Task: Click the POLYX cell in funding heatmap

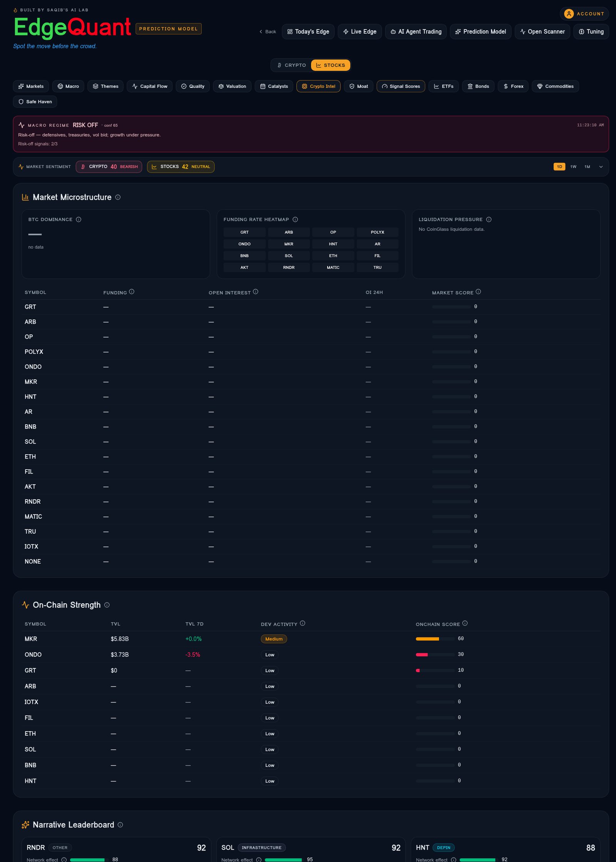Action: [x=377, y=232]
